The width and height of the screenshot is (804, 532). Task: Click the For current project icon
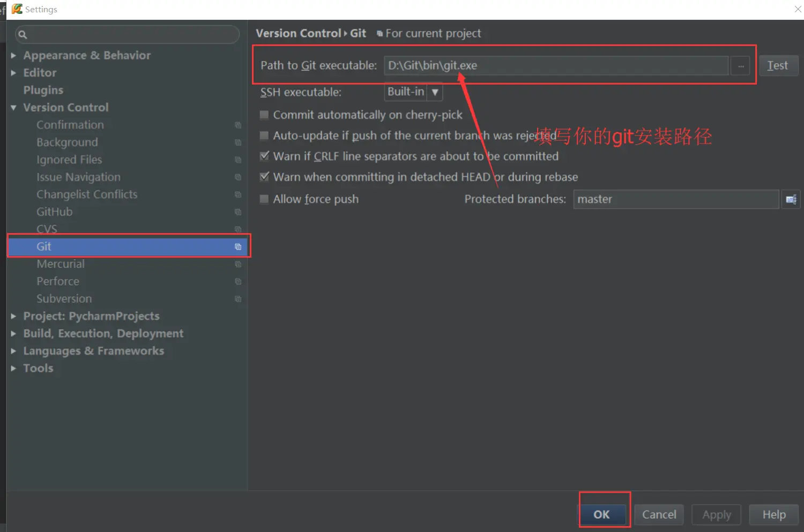click(x=379, y=34)
